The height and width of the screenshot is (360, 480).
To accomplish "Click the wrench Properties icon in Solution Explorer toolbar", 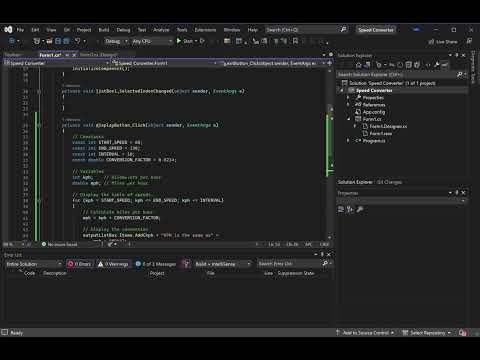I will click(436, 65).
